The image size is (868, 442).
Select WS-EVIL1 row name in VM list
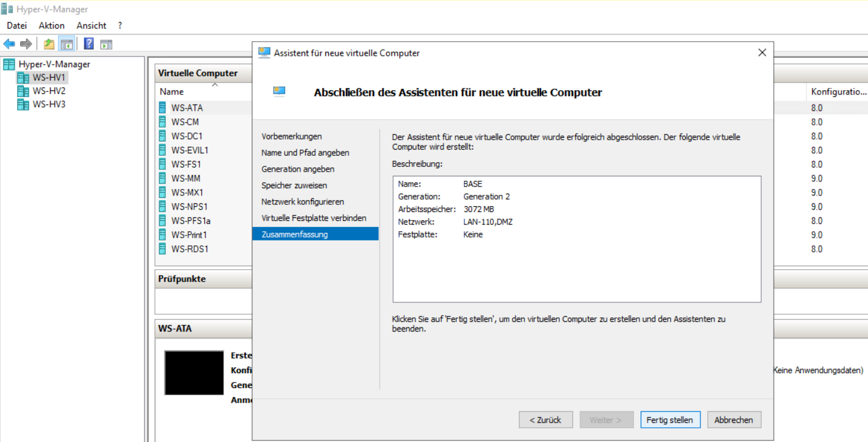(190, 150)
